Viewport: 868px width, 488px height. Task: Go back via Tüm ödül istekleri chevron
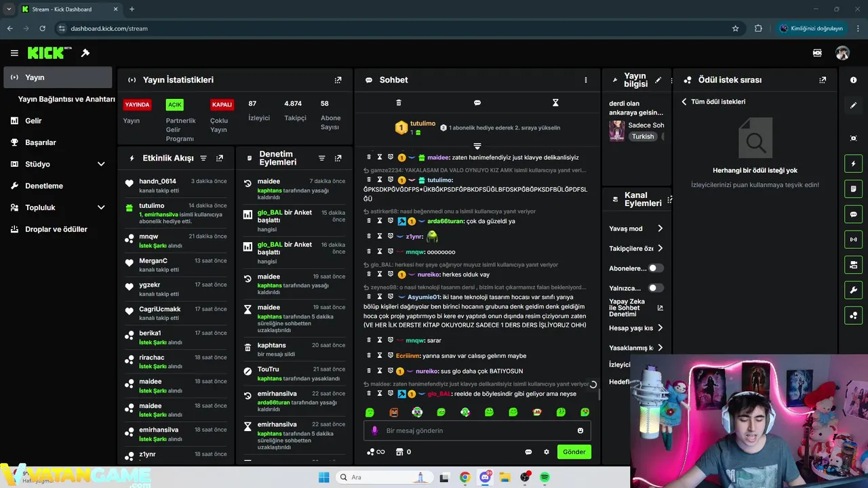684,102
